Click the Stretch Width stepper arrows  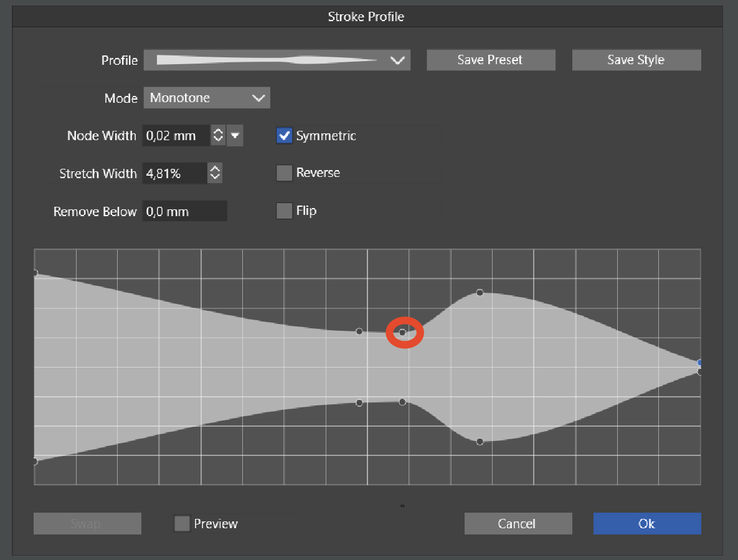tap(214, 174)
